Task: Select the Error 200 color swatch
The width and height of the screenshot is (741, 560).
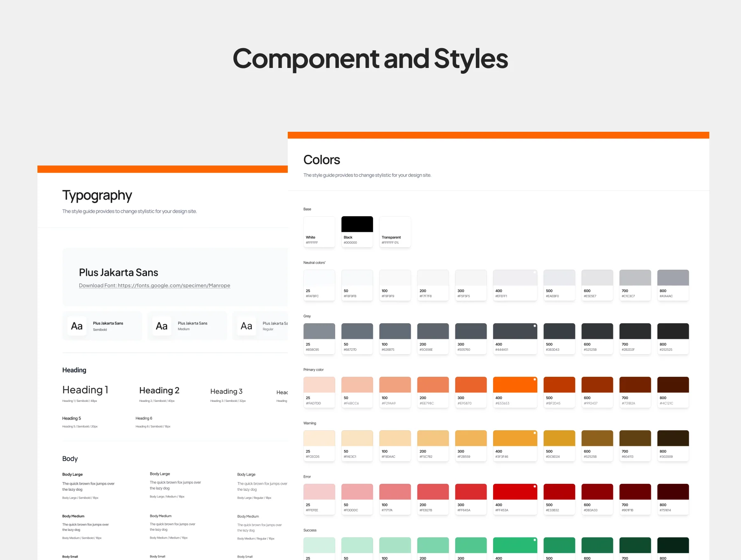Action: [x=433, y=499]
